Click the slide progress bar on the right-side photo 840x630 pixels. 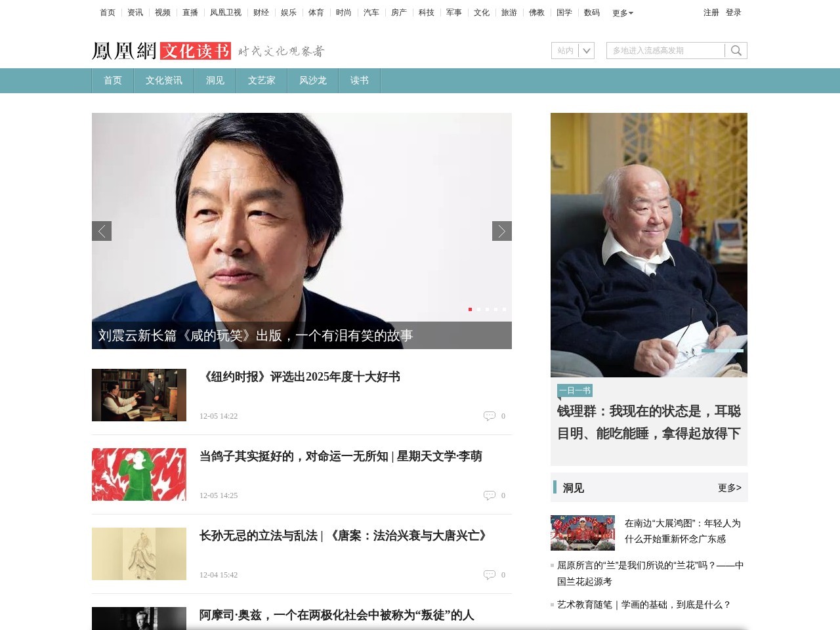coord(723,351)
